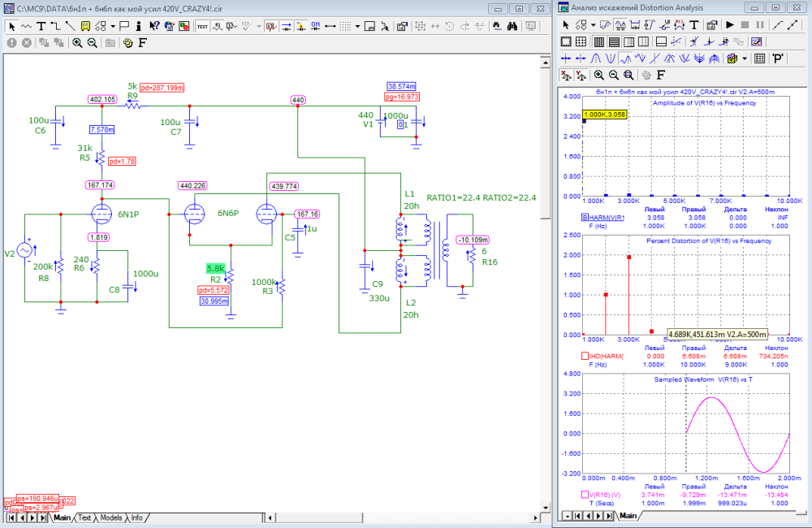This screenshot has width=812, height=528.
Task: Toggle the THD(HARM) plot checkbox
Action: tap(585, 356)
